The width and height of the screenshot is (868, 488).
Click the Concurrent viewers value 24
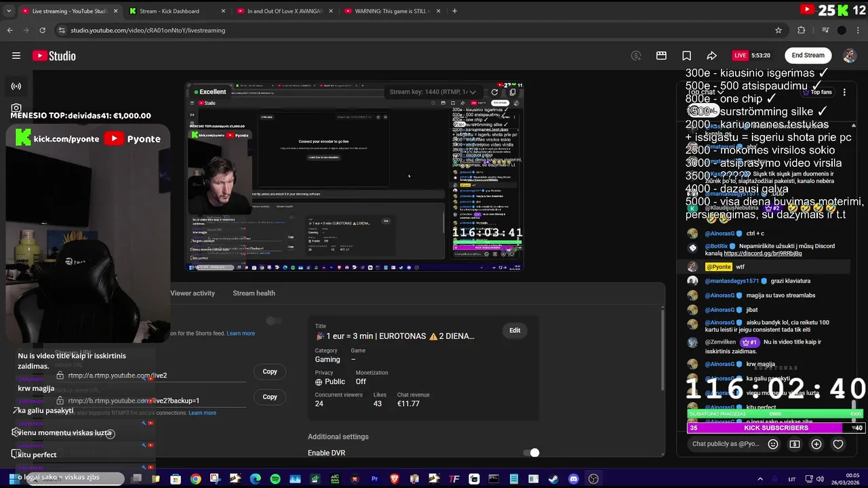tap(319, 403)
